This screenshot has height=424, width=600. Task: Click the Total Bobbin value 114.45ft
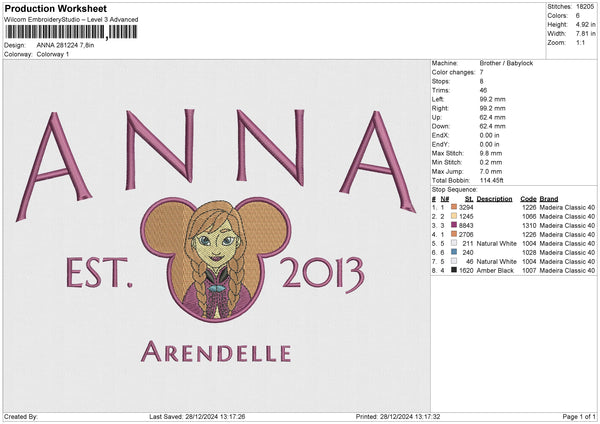(492, 180)
